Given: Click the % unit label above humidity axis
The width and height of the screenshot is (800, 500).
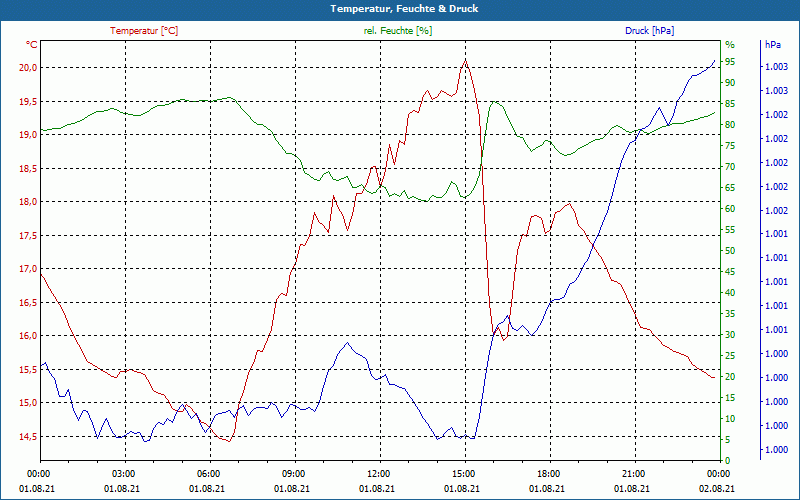Looking at the screenshot, I should pos(730,45).
